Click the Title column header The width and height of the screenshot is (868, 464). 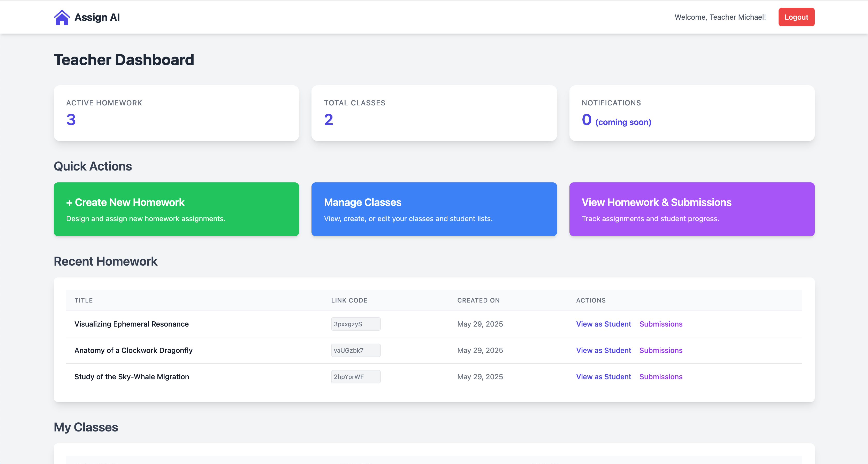tap(83, 300)
